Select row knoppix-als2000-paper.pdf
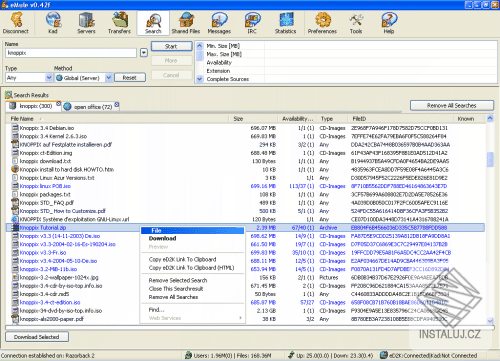 click(245, 319)
